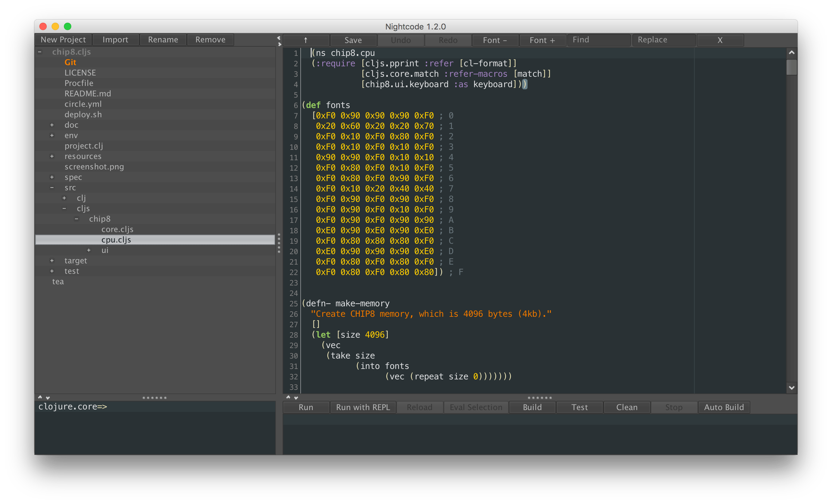
Task: Click the Remove button
Action: point(210,40)
